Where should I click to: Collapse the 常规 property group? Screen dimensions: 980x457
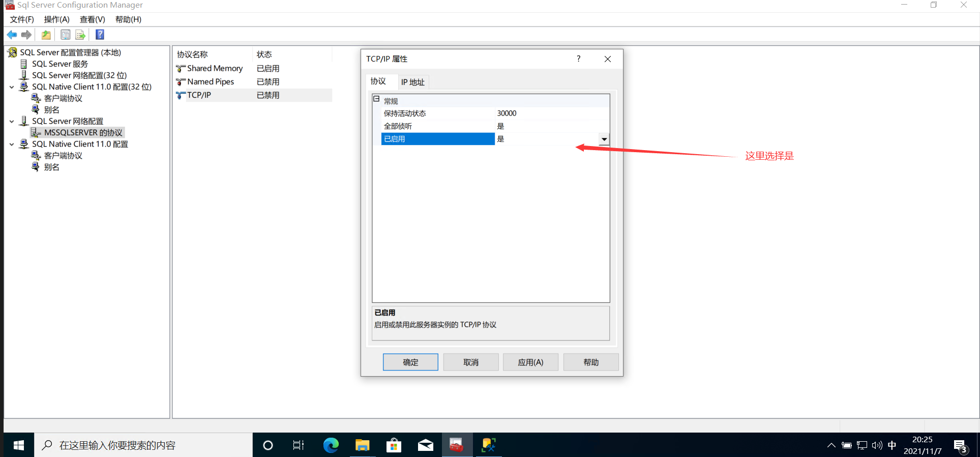point(377,99)
